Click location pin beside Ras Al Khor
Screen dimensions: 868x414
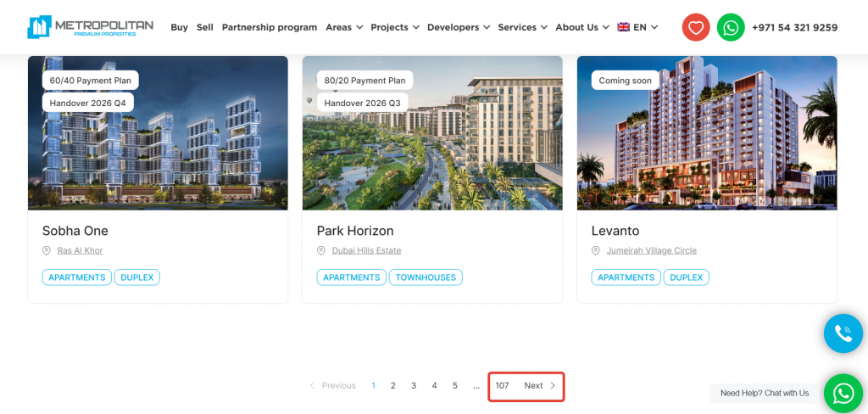tap(47, 251)
